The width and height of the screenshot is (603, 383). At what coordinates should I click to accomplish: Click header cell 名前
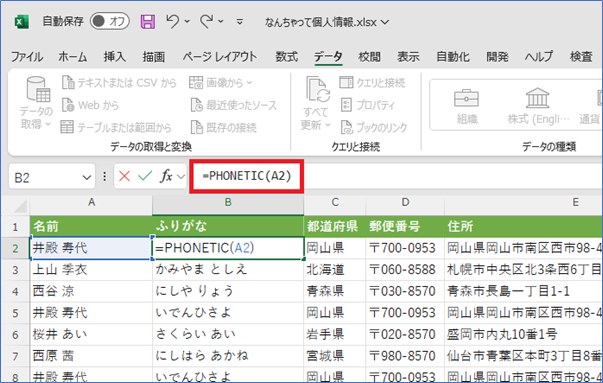click(91, 226)
